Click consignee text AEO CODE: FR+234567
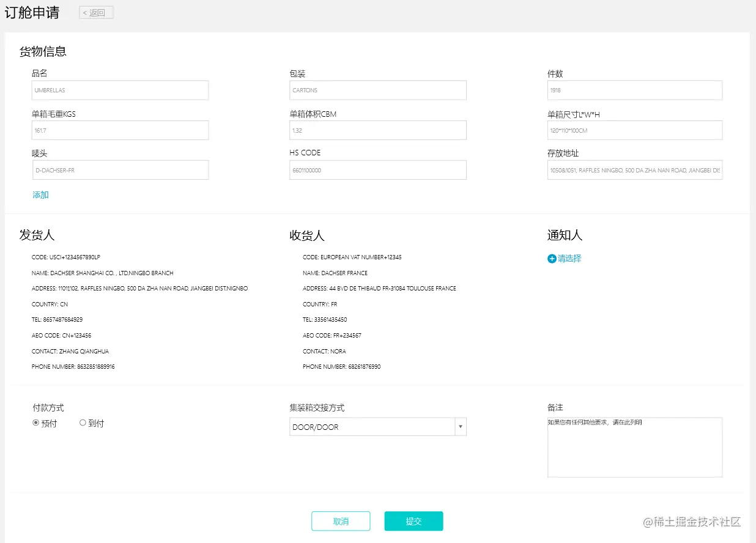The width and height of the screenshot is (756, 543). click(x=332, y=336)
